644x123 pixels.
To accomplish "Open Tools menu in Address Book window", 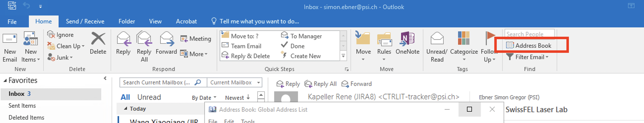I will (248, 121).
